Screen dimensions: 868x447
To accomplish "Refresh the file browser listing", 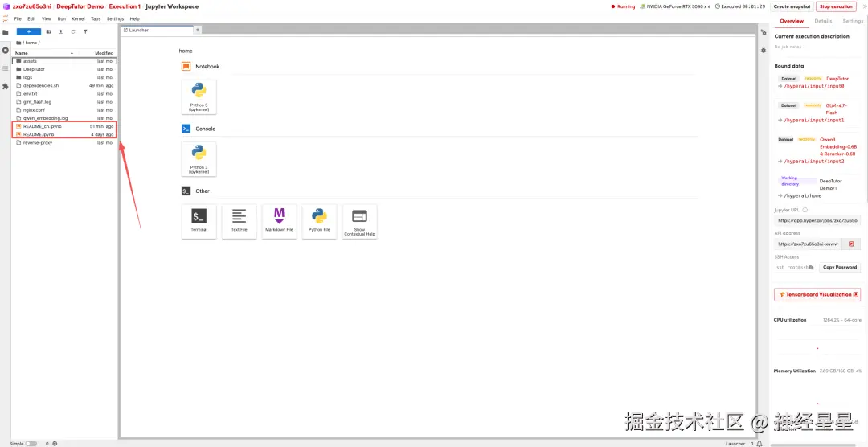I will [x=73, y=31].
